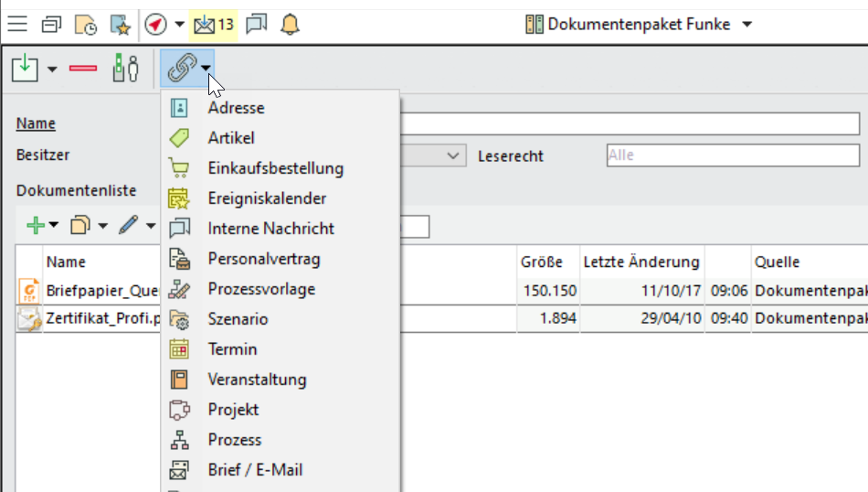Click the chain link icon
The image size is (868, 492).
coord(182,69)
